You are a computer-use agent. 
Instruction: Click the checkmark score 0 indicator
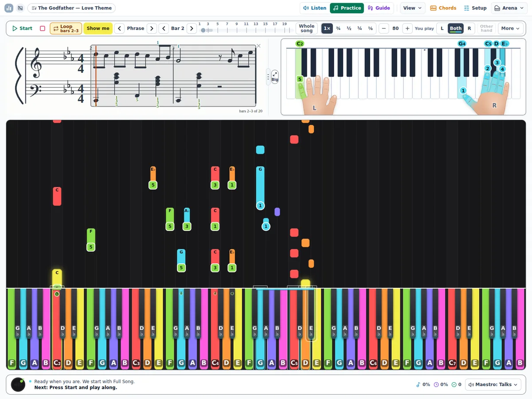pyautogui.click(x=457, y=384)
